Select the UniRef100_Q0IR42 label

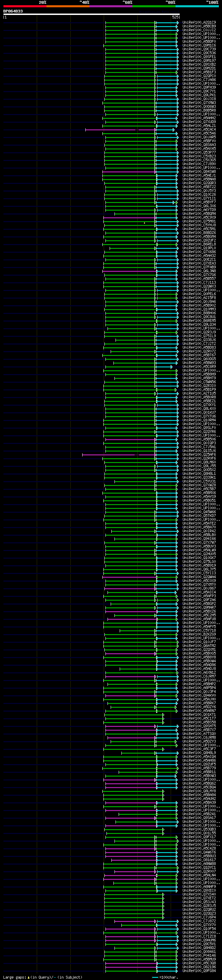(199, 531)
